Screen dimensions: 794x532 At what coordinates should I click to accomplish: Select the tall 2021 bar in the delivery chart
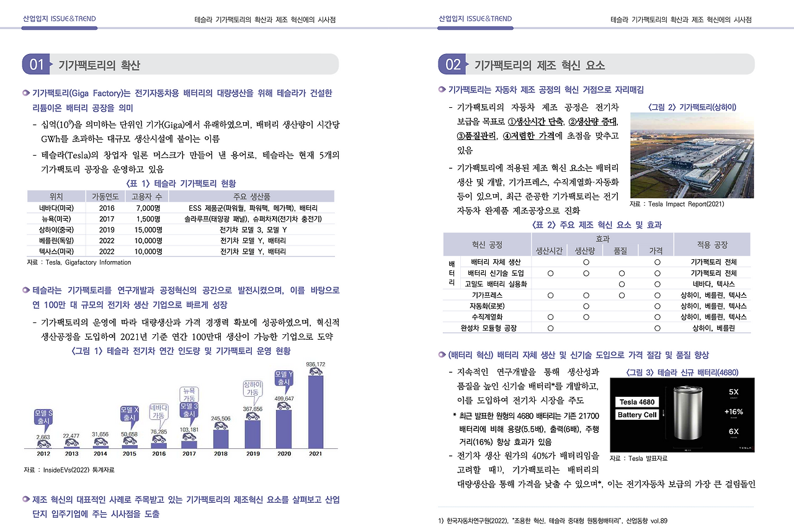click(315, 412)
